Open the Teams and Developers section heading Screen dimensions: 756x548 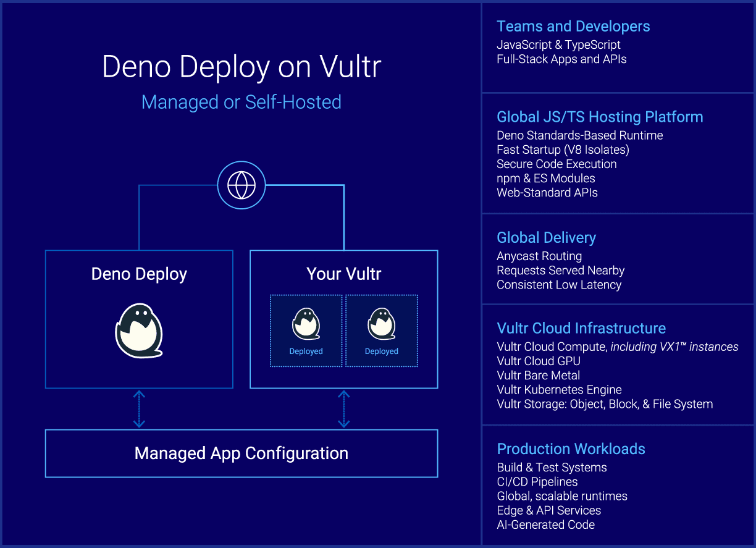[573, 27]
